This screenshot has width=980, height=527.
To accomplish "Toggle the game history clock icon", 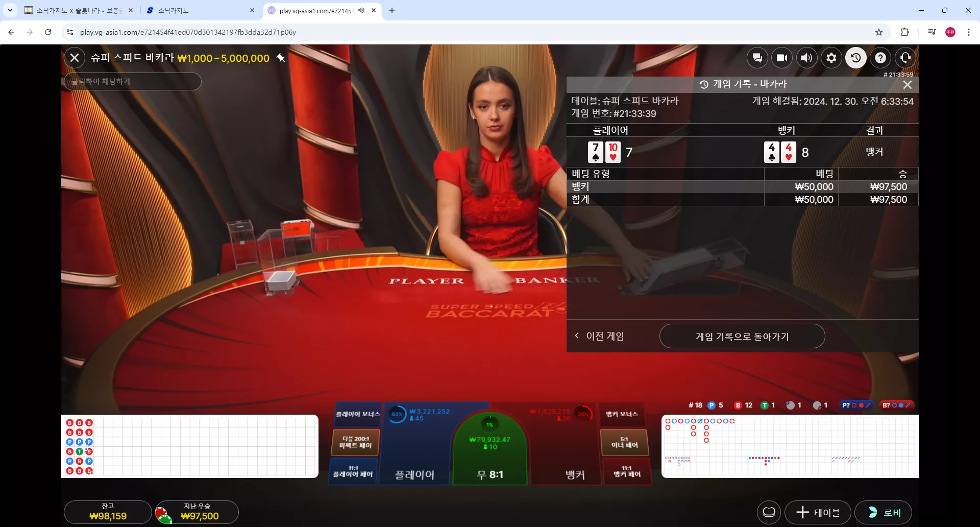I will point(856,58).
